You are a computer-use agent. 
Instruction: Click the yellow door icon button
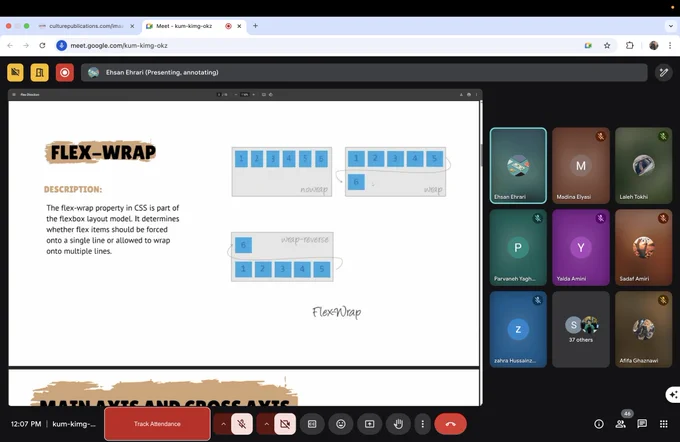click(x=39, y=72)
